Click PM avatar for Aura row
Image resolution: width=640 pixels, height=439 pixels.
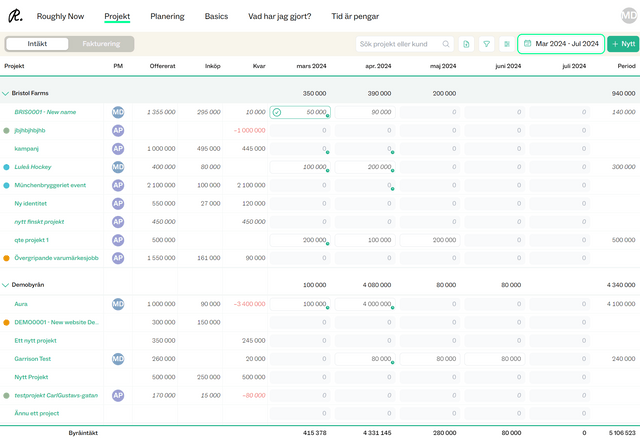click(x=118, y=304)
